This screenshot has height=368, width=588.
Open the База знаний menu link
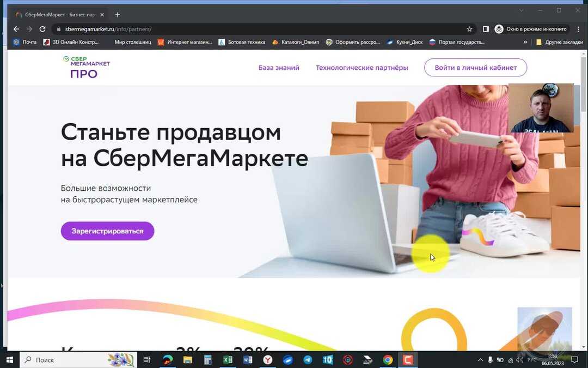point(279,68)
